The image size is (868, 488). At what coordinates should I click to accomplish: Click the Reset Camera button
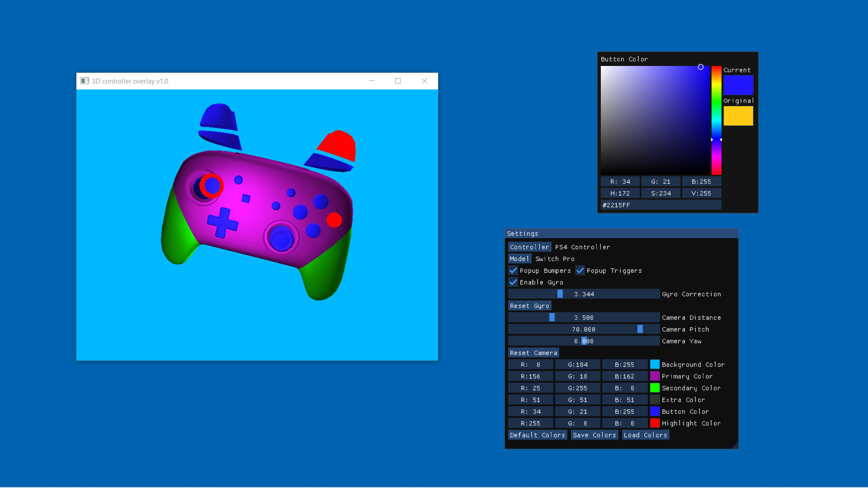(x=533, y=353)
